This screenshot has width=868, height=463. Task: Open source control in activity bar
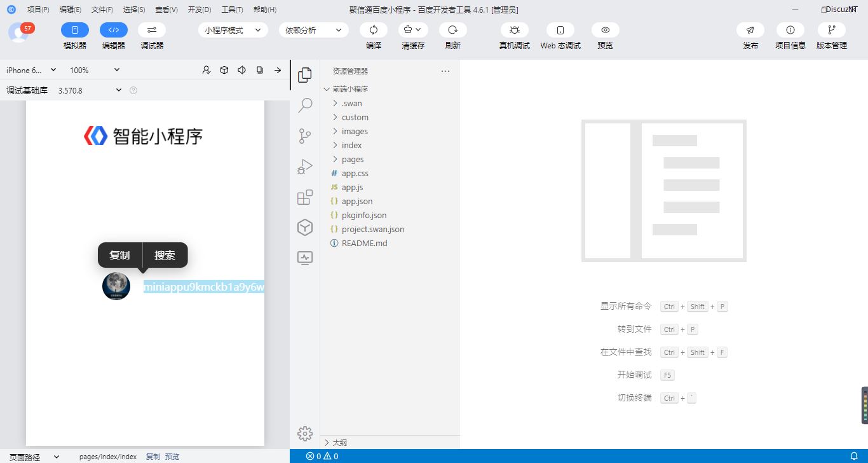[x=305, y=136]
